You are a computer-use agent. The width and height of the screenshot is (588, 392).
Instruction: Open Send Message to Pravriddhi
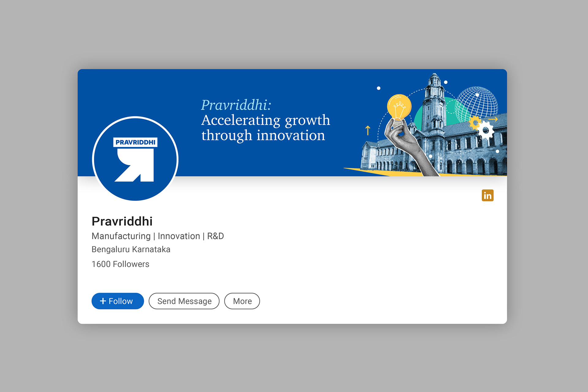(x=184, y=301)
